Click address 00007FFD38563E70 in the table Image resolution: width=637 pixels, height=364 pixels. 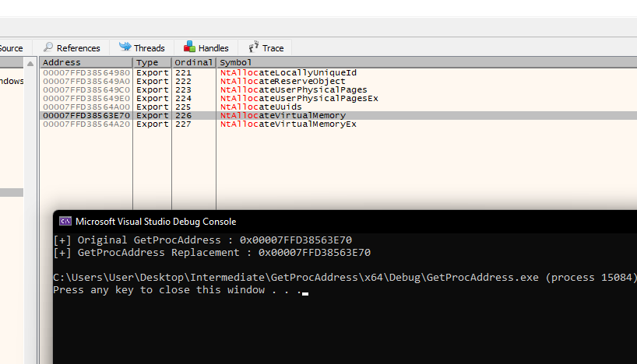[x=86, y=115]
